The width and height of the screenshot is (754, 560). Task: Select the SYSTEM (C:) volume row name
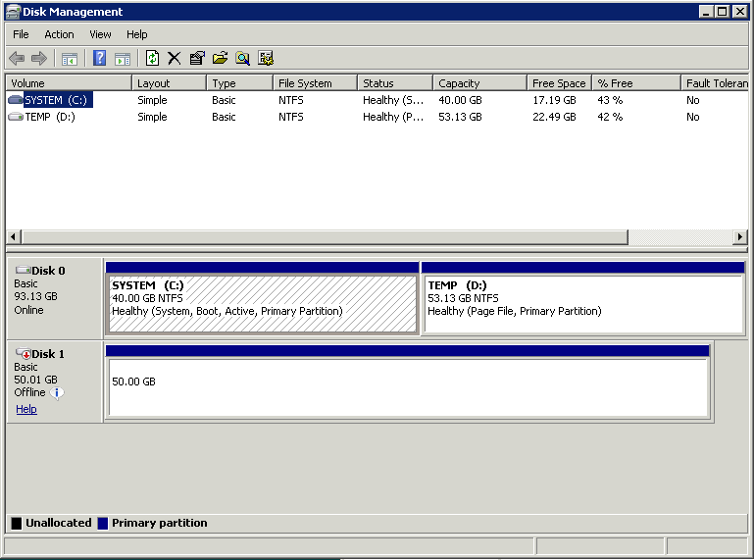[x=56, y=100]
